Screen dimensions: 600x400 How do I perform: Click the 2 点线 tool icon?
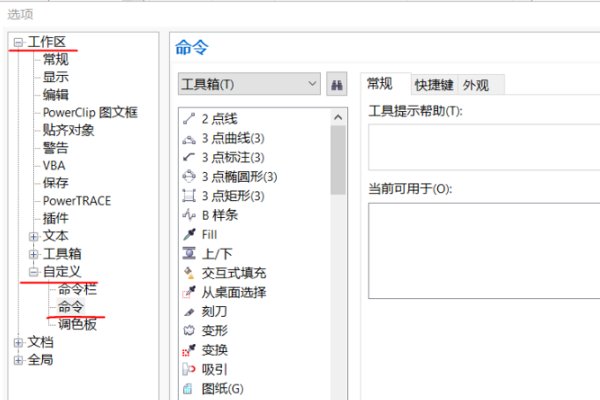[189, 119]
